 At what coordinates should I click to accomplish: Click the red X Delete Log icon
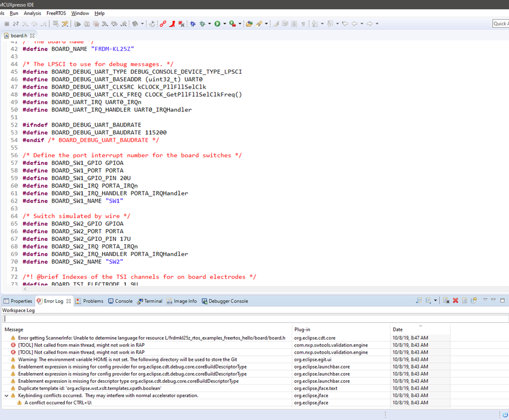pyautogui.click(x=456, y=301)
